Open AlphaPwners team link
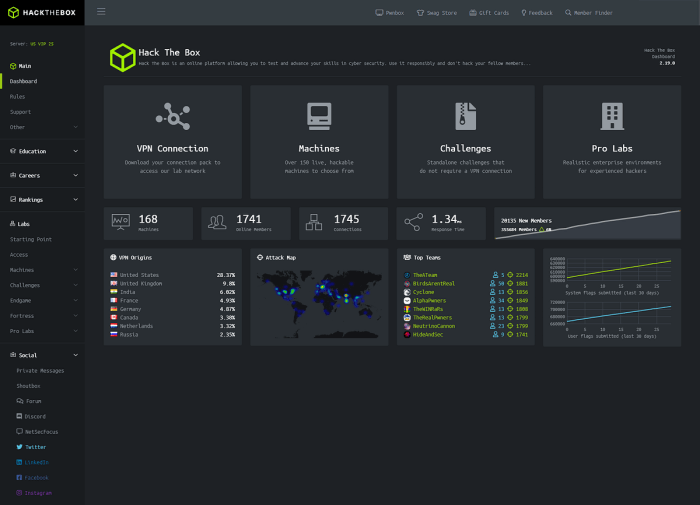700x505 pixels. 429,300
